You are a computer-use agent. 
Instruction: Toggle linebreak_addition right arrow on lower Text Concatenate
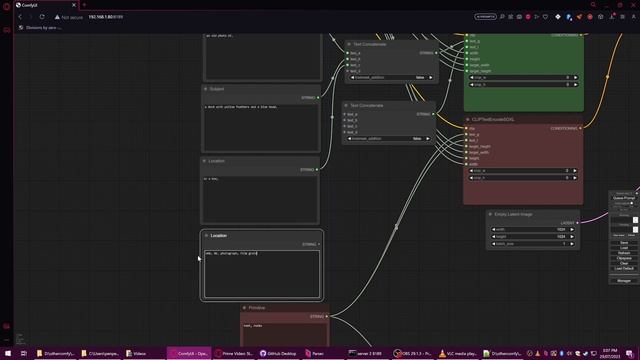(428, 138)
